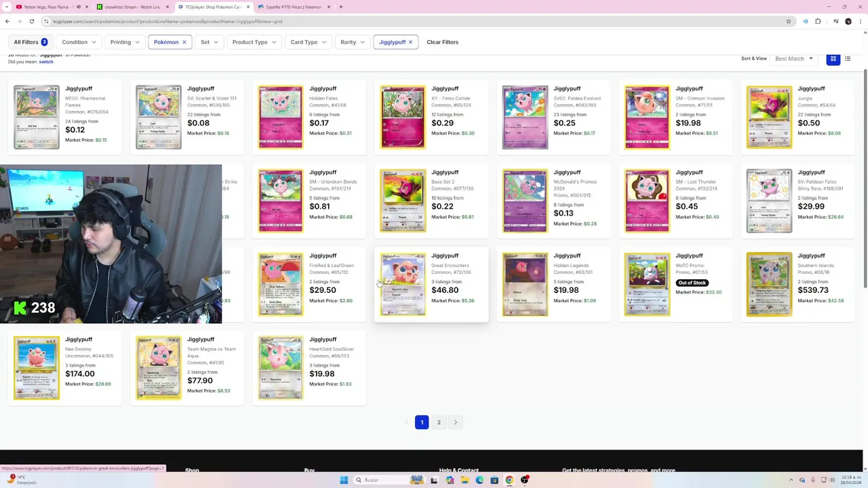Expand the Card Type filter dropdown
The image size is (868, 488).
[x=309, y=42]
